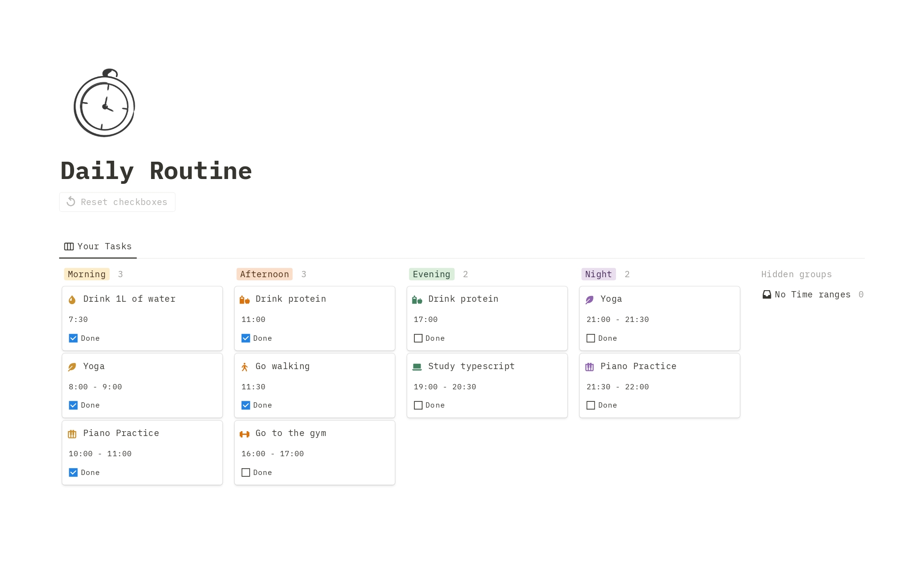Show the No Time ranges hidden group

812,295
